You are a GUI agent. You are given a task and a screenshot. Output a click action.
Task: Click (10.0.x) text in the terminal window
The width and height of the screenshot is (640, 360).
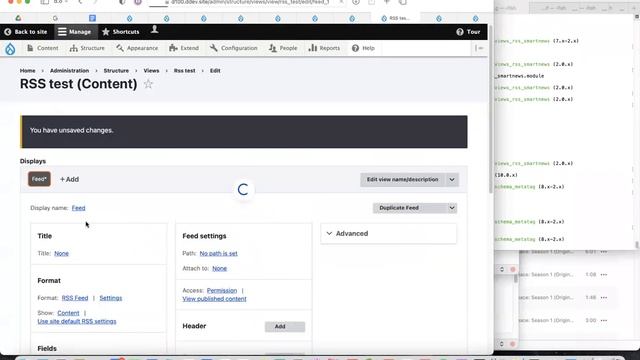[506, 175]
